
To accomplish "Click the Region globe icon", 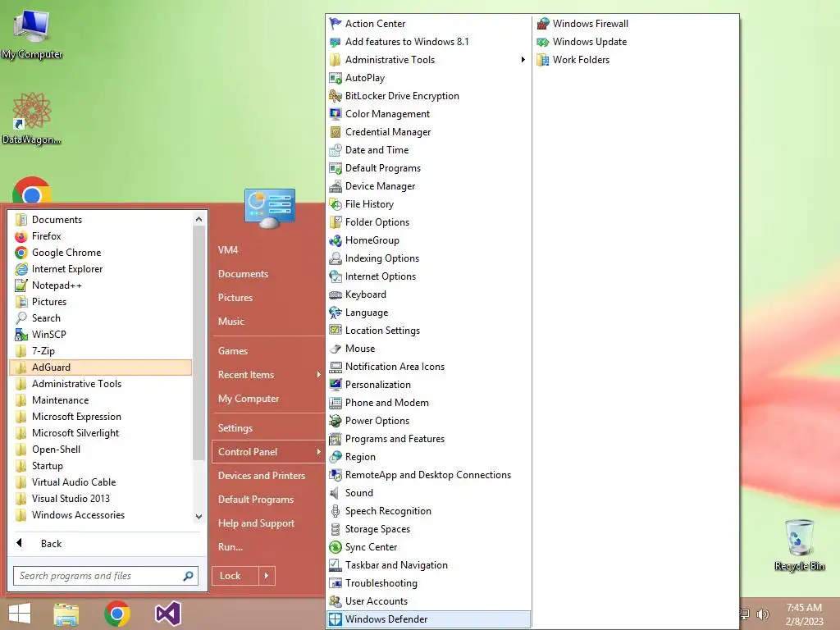I will tap(336, 457).
